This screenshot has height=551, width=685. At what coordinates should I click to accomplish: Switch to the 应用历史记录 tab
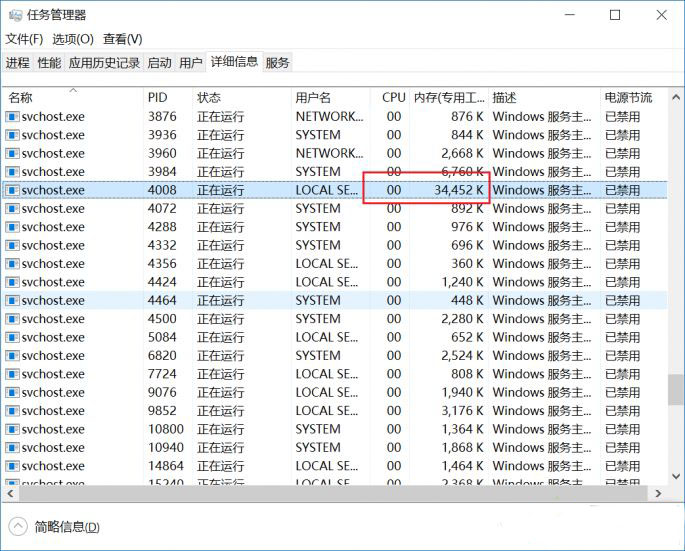coord(104,62)
